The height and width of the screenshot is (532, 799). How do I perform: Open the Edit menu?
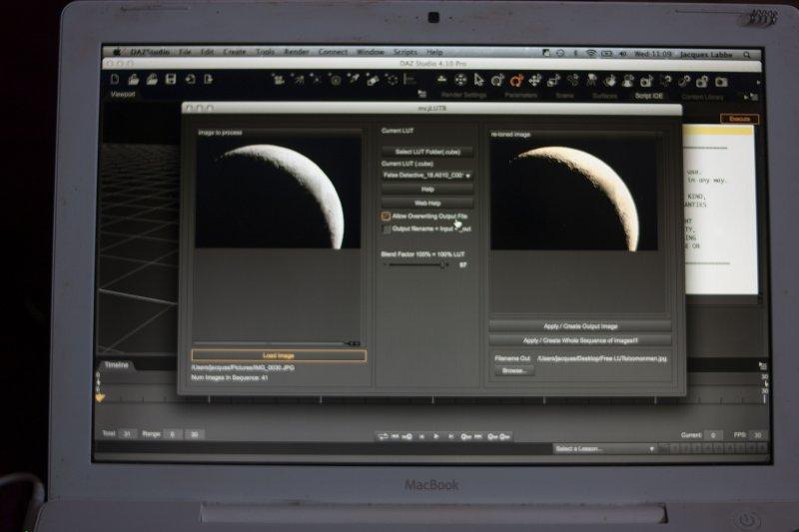click(x=208, y=52)
